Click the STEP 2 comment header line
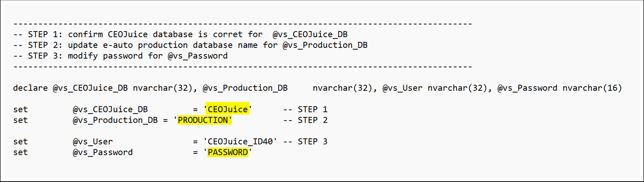Viewport: 644px width, 182px height. click(x=190, y=45)
